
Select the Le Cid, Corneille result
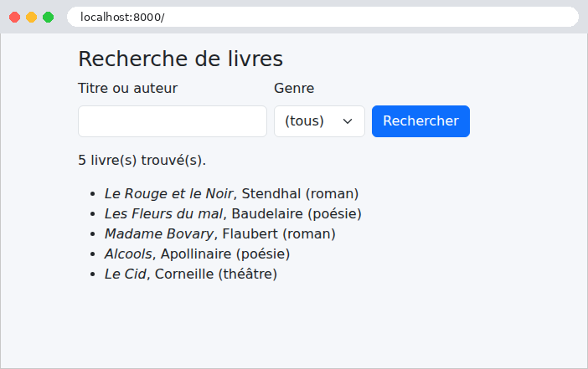click(x=190, y=274)
